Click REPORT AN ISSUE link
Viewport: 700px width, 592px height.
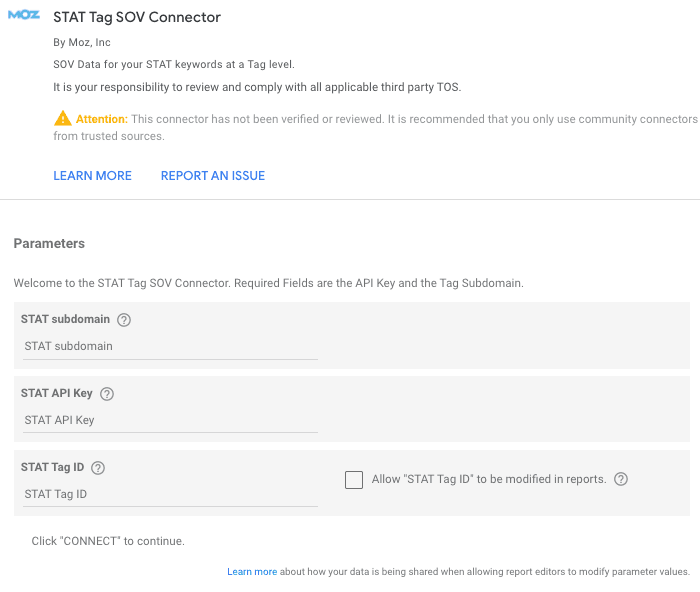[213, 176]
